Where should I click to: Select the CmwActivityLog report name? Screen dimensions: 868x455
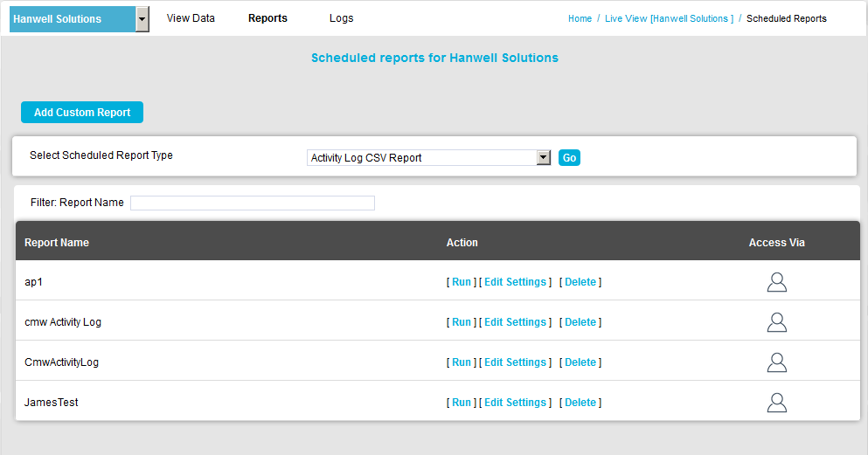(61, 362)
